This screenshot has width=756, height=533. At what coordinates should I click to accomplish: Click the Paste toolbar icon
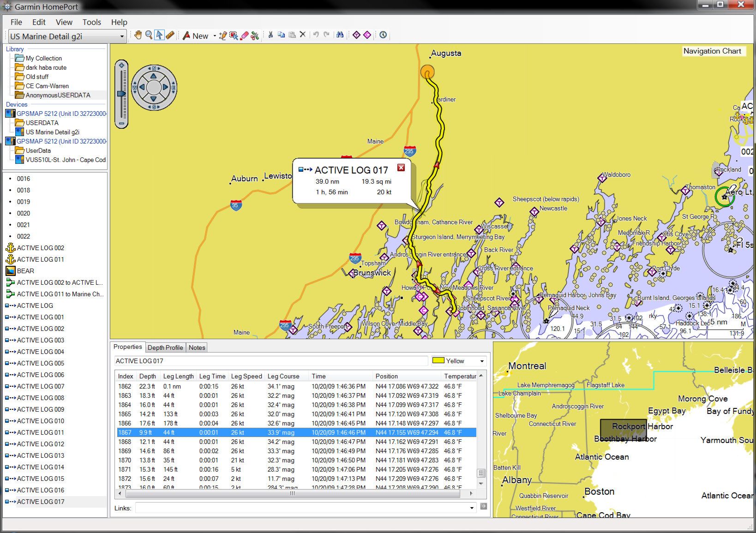point(292,35)
